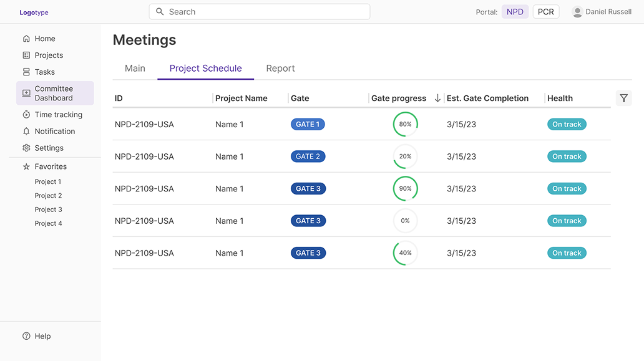Click the table filter funnel icon
The width and height of the screenshot is (644, 361).
(623, 98)
